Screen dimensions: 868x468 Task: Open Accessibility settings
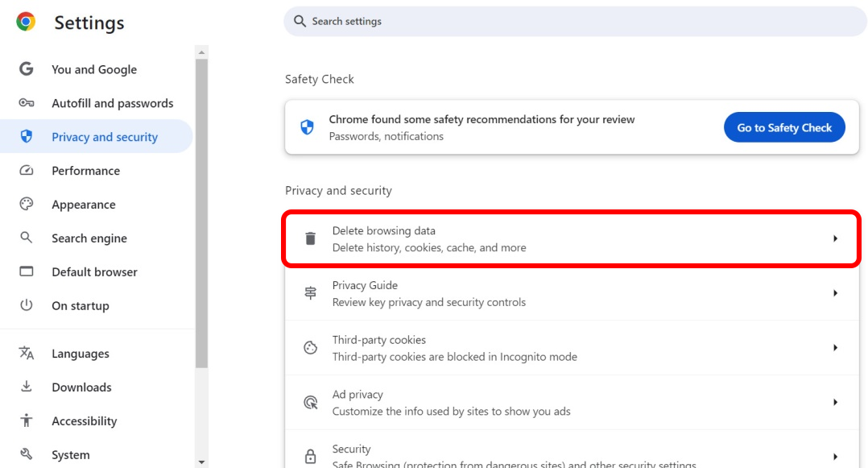click(x=97, y=421)
